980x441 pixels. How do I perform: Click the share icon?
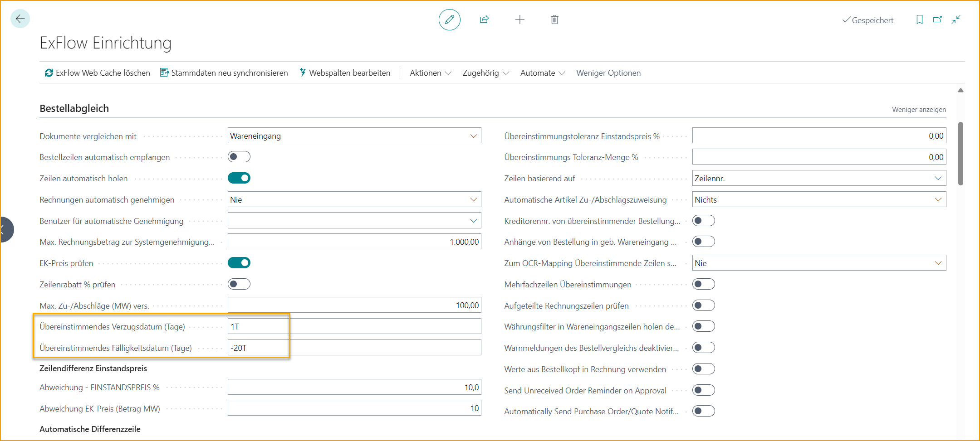coord(484,19)
